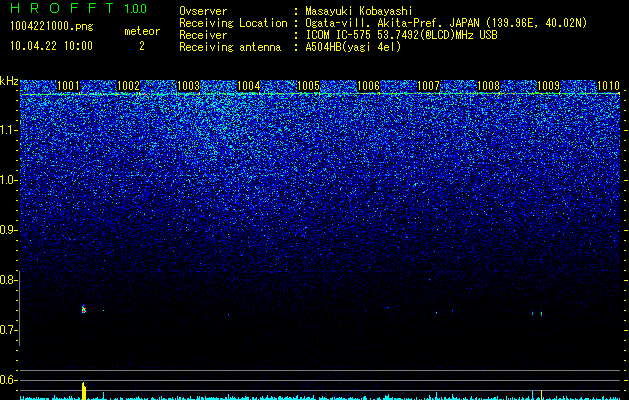
Task: Click the meteor count value 2
Action: [142, 46]
